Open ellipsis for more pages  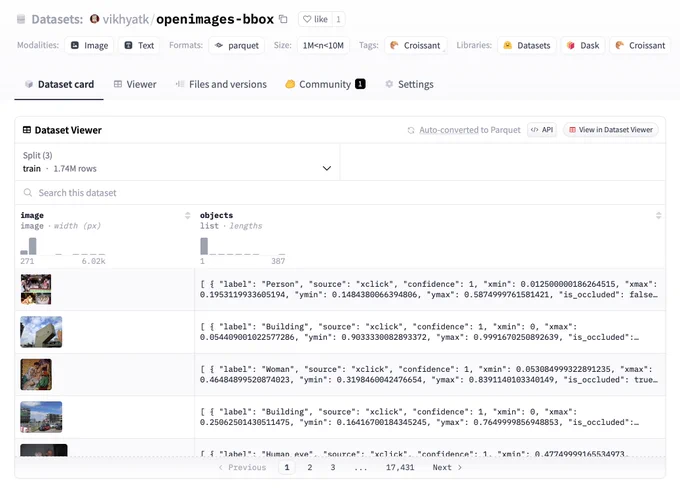[x=360, y=467]
